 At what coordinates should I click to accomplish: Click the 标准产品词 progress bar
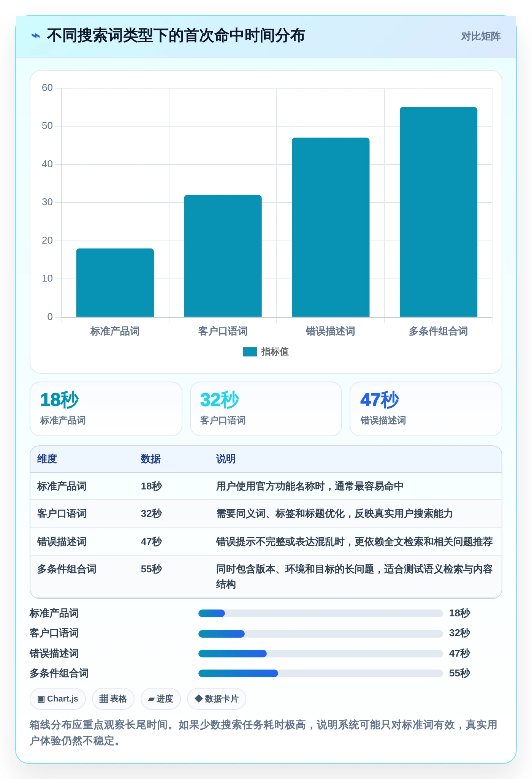point(321,613)
